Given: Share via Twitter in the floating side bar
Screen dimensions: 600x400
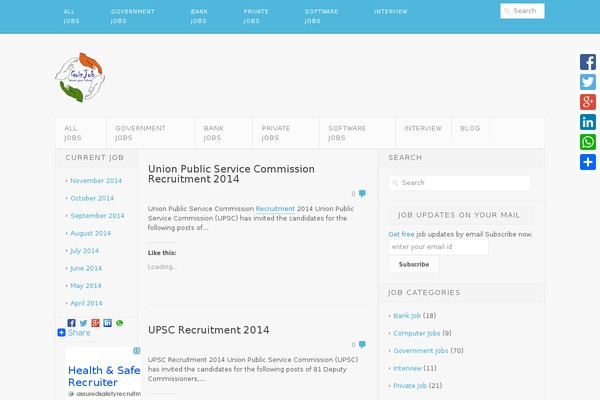Looking at the screenshot, I should point(588,82).
